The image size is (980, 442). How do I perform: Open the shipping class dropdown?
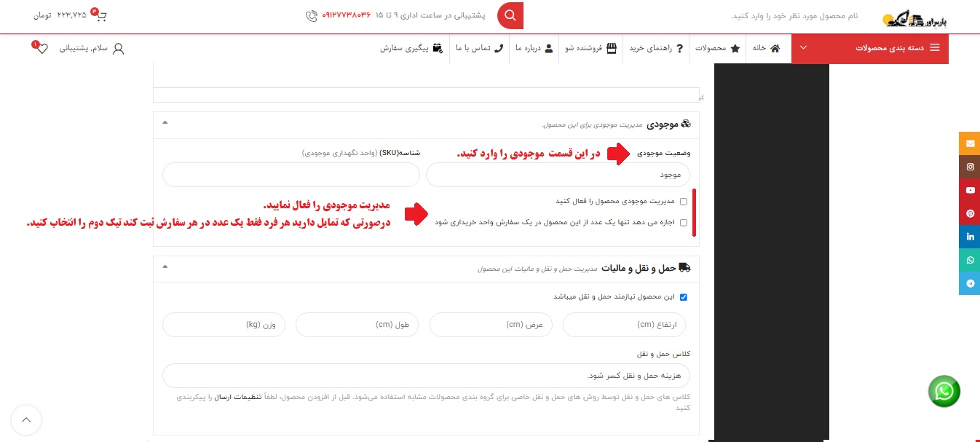pos(426,376)
